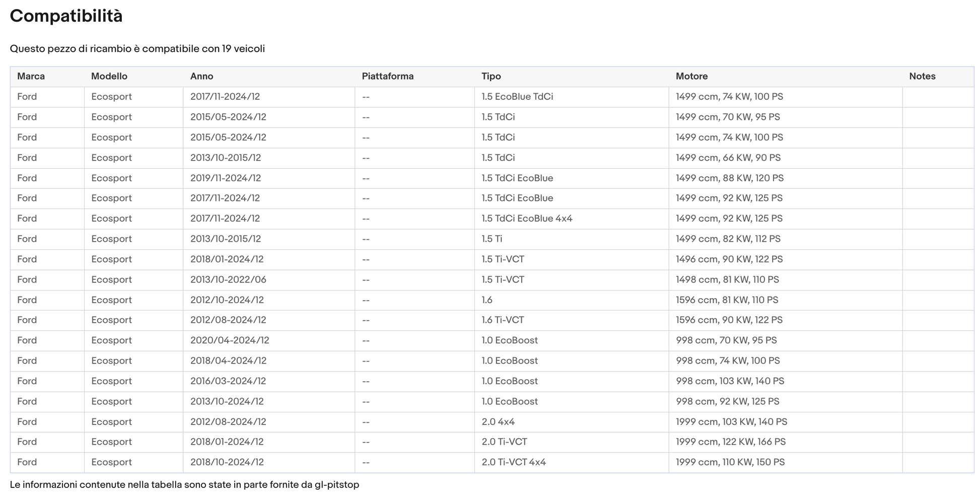This screenshot has width=980, height=503.
Task: Click the 2019/11-2024/12 year cell
Action: point(225,178)
